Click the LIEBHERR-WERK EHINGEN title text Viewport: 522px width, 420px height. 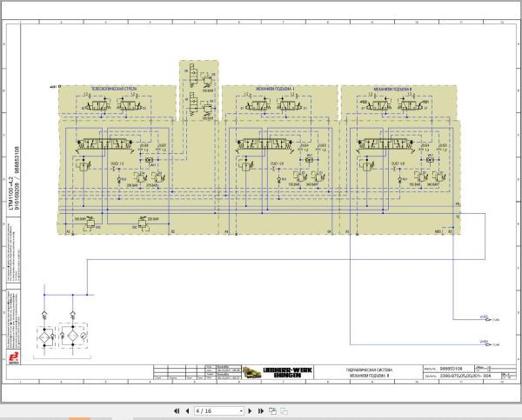point(287,372)
